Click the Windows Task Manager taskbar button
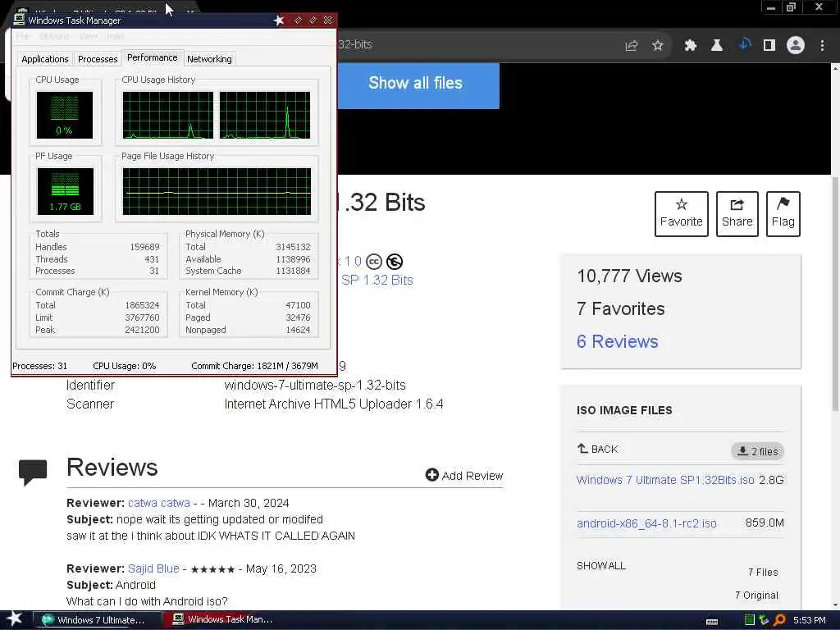 point(222,619)
